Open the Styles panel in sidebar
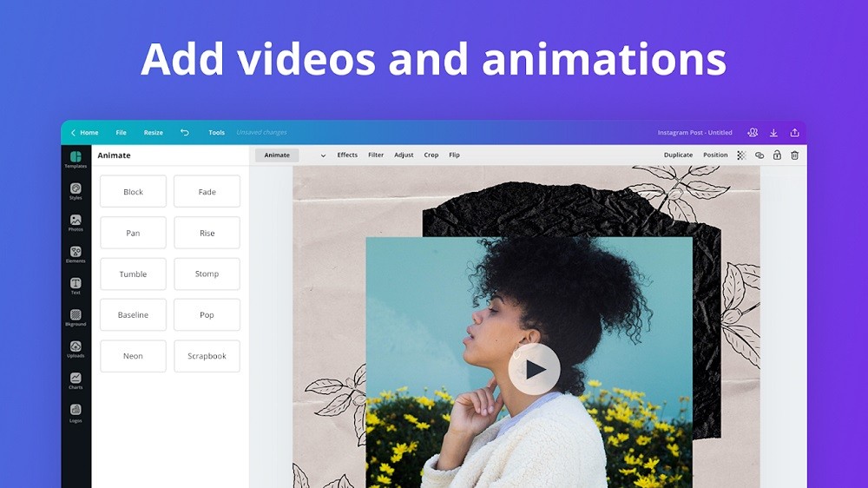 (x=76, y=190)
